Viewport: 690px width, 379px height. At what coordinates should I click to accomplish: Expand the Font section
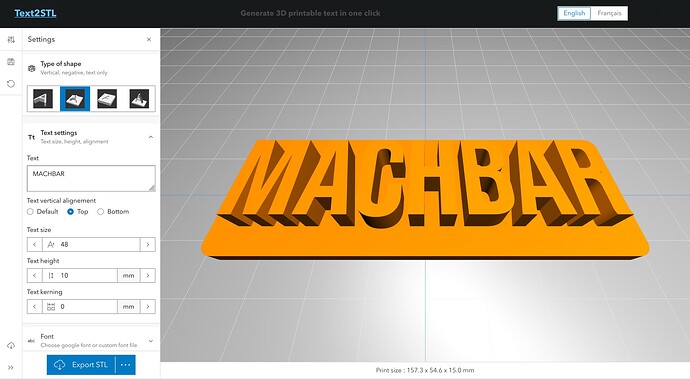click(x=150, y=341)
